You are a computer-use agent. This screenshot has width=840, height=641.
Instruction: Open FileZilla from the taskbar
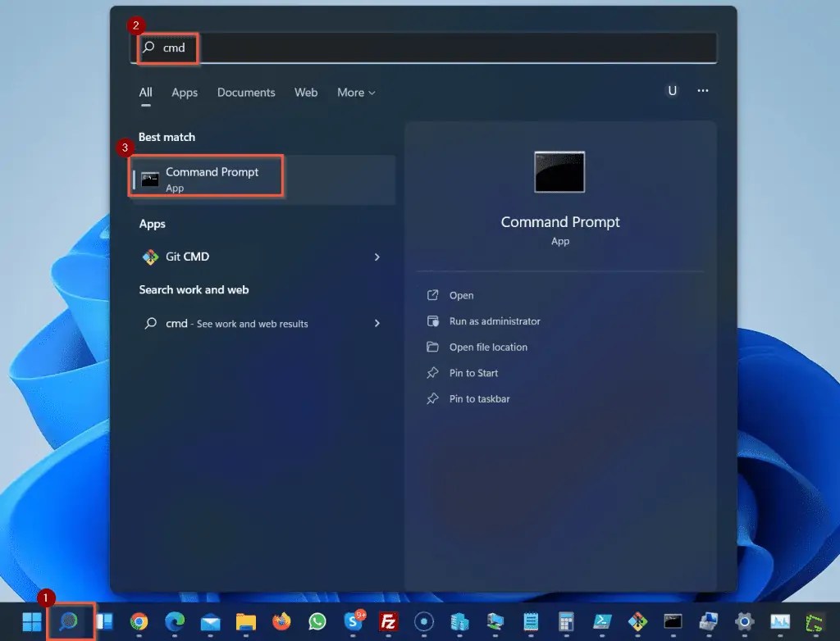[x=387, y=623]
